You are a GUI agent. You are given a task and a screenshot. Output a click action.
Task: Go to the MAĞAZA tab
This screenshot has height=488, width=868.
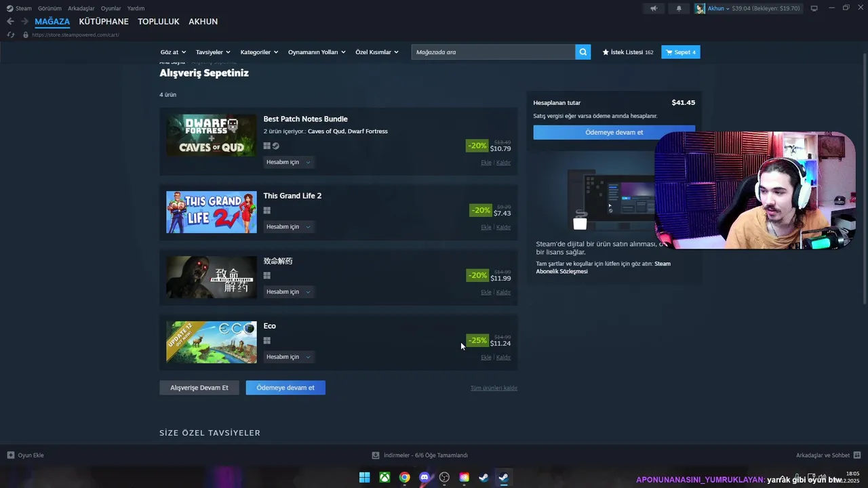click(x=52, y=22)
